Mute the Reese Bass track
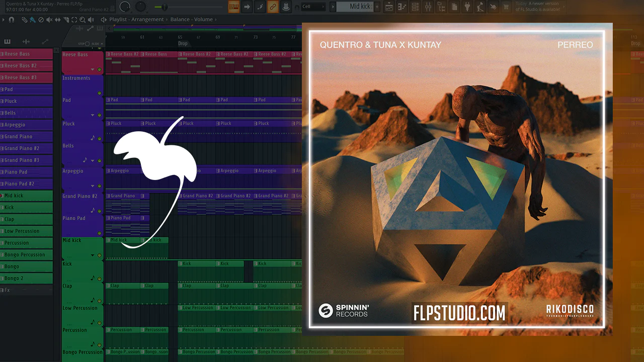The image size is (644, 362). (100, 69)
